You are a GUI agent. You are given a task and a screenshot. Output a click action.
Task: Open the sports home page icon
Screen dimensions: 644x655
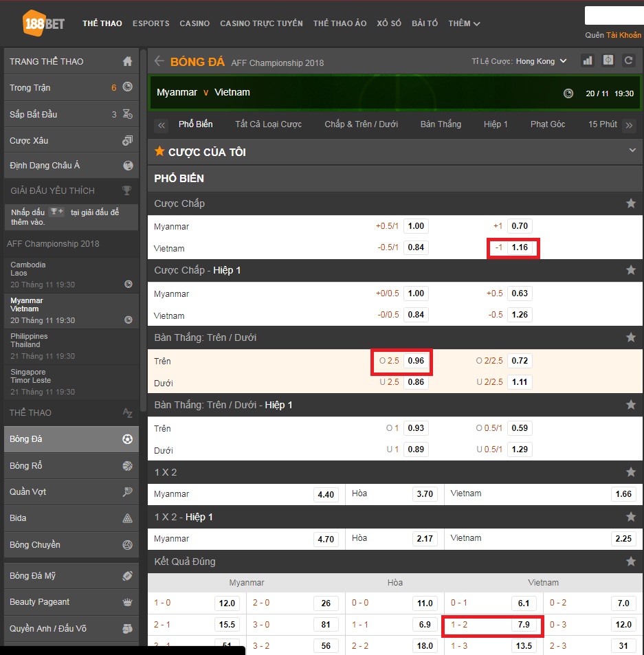[127, 61]
